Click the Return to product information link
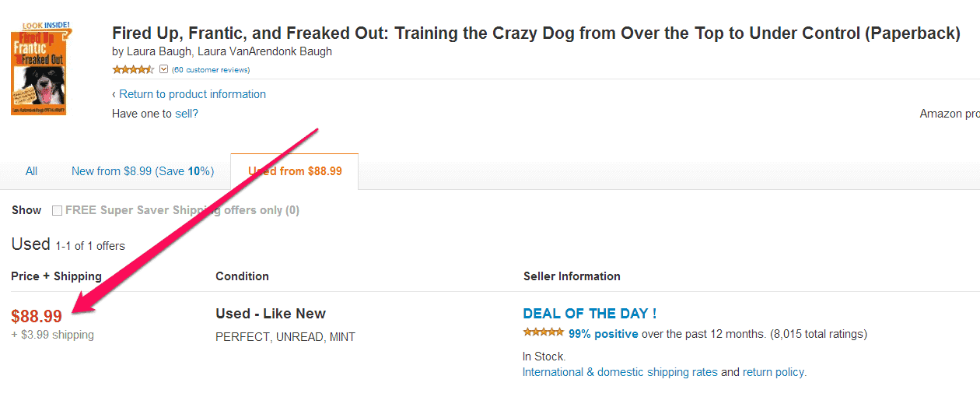Screen dimensions: 980x397 pyautogui.click(x=189, y=94)
